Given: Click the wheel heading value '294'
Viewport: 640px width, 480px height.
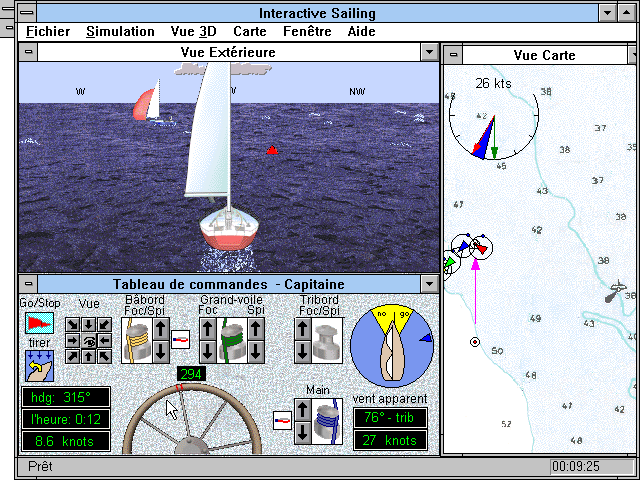Looking at the screenshot, I should pyautogui.click(x=191, y=374).
